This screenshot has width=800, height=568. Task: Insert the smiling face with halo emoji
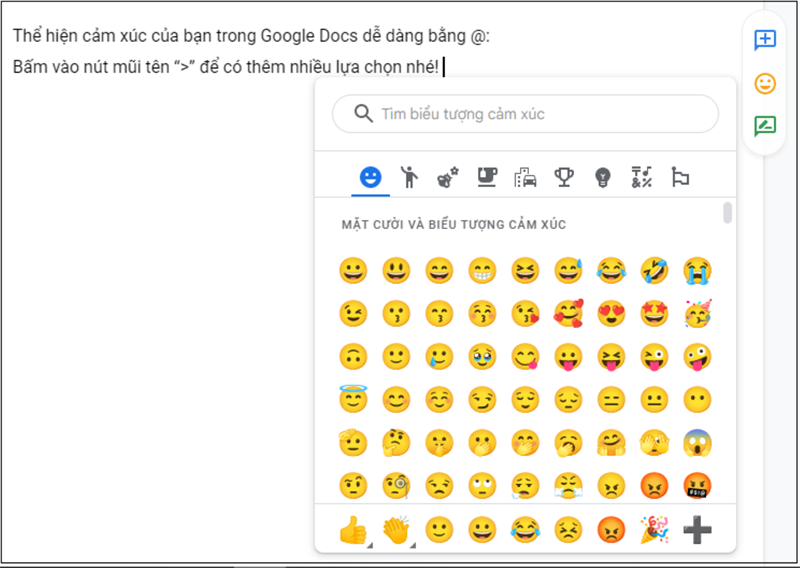point(353,399)
